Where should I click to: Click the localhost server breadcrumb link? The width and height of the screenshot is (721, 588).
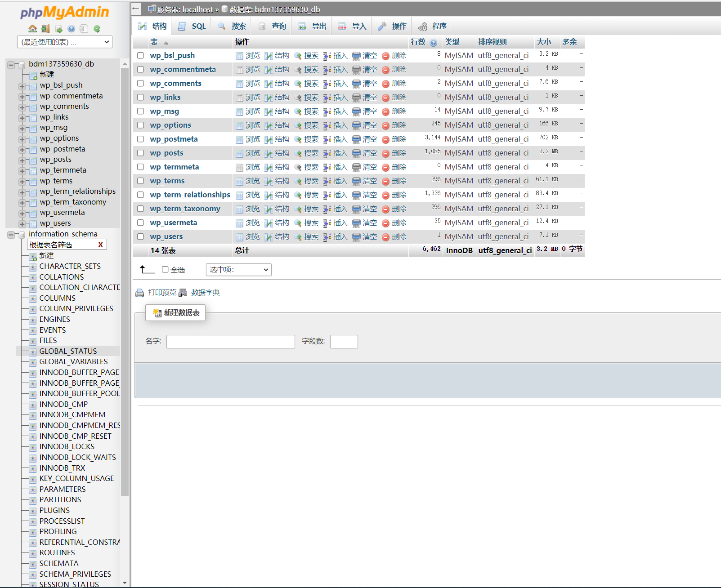(198, 9)
